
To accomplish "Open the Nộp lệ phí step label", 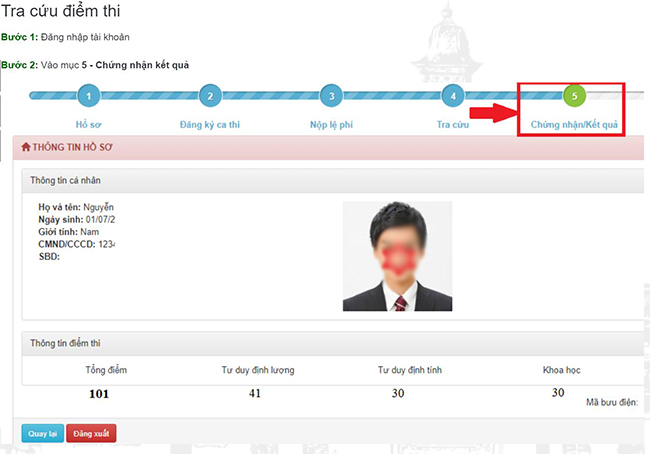I will pyautogui.click(x=331, y=125).
